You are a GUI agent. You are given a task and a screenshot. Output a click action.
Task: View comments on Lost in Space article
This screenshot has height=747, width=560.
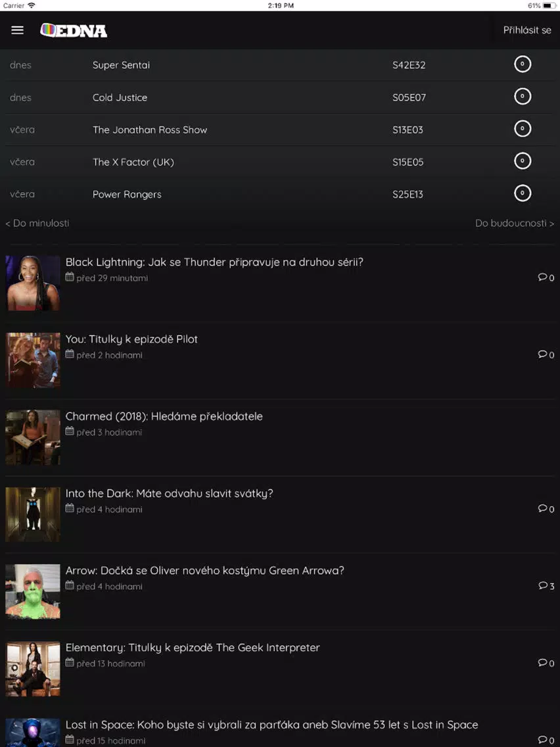(x=546, y=741)
